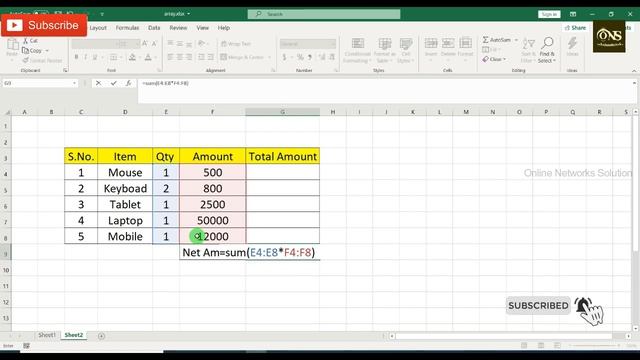Screen dimensions: 640x360
Task: Click the Merge & Center icon
Action: tap(223, 57)
